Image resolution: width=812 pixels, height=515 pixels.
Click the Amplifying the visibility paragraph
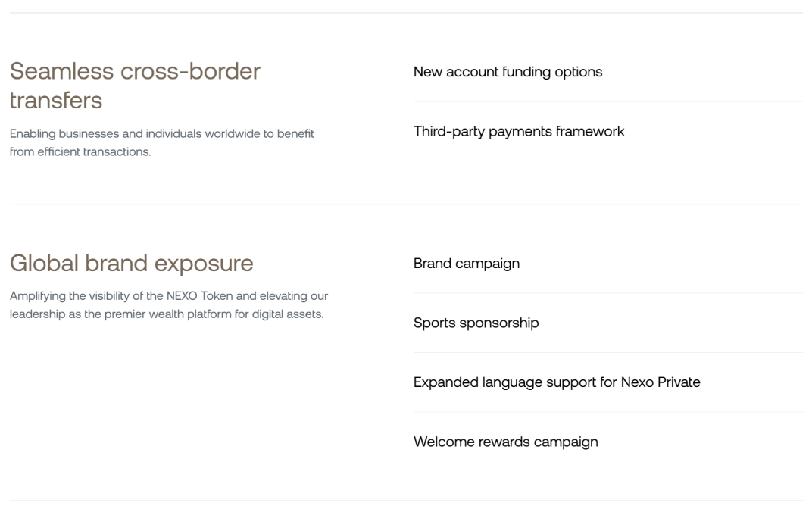pos(169,305)
